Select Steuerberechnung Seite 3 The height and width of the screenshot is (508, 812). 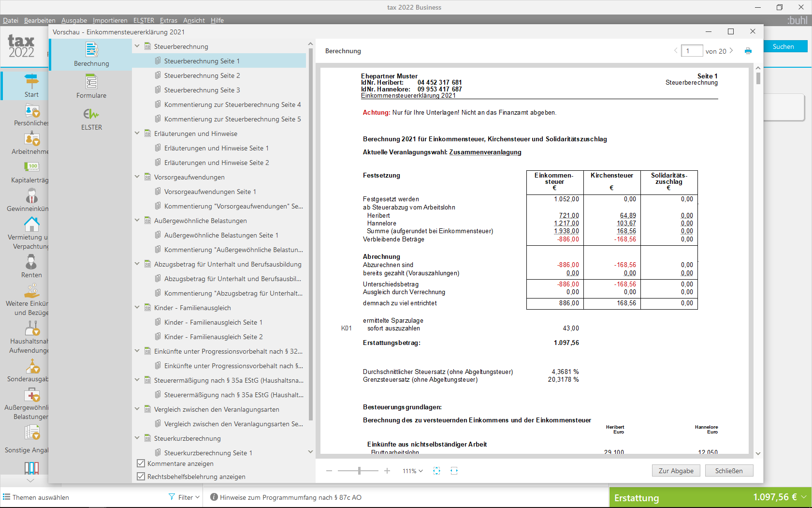202,90
